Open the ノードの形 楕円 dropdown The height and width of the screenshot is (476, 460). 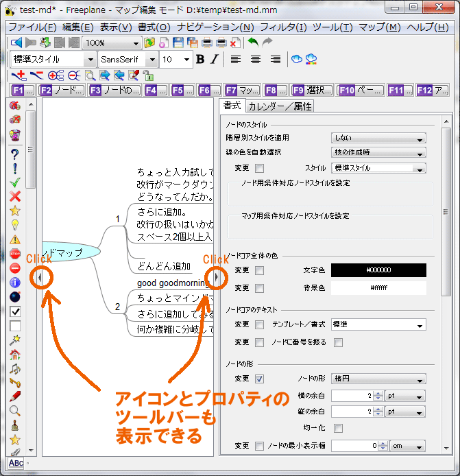click(x=378, y=379)
